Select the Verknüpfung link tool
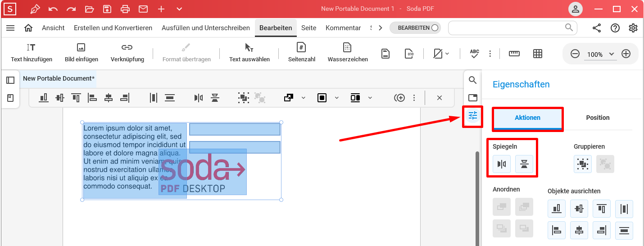Viewport: 644px width, 246px height. [x=127, y=53]
